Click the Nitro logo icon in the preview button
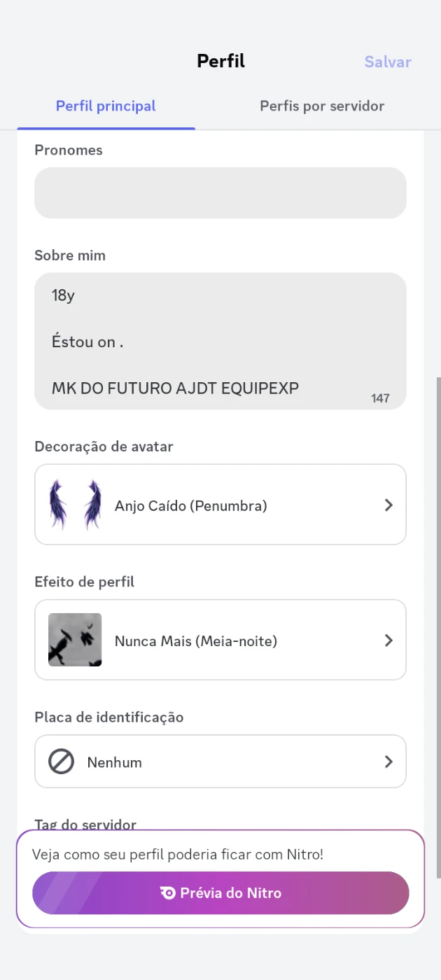 [x=168, y=892]
